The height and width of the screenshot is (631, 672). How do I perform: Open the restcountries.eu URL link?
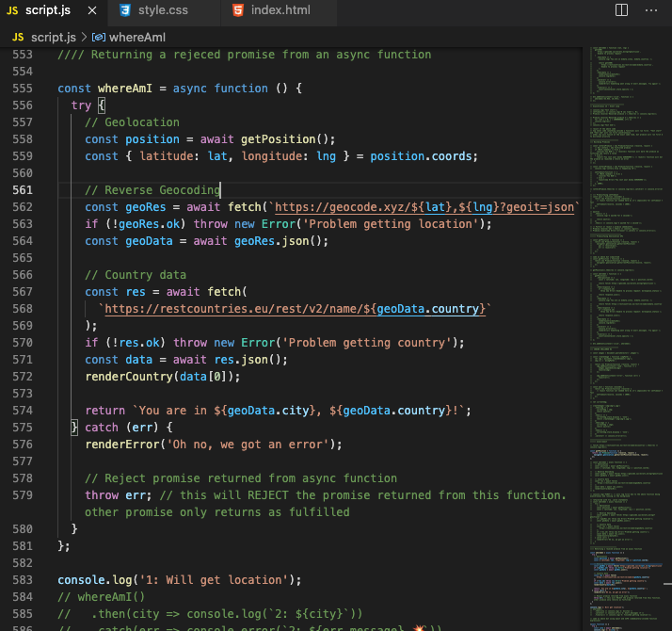pyautogui.click(x=295, y=309)
